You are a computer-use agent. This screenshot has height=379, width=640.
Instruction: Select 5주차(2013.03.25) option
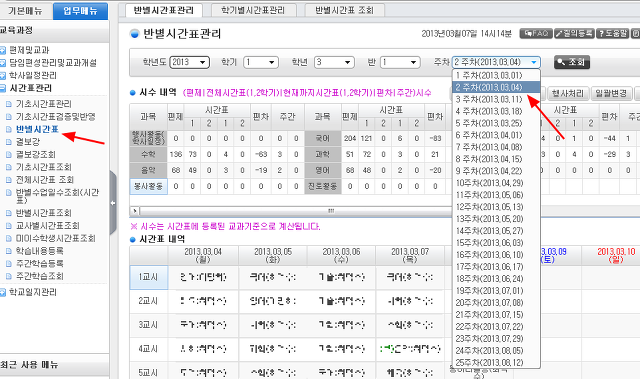[x=496, y=123]
